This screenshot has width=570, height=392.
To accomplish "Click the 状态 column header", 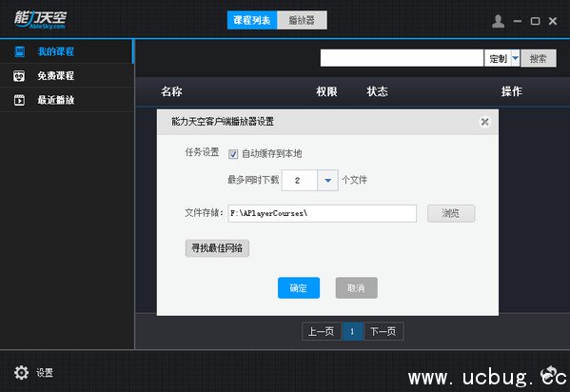I will (x=378, y=91).
